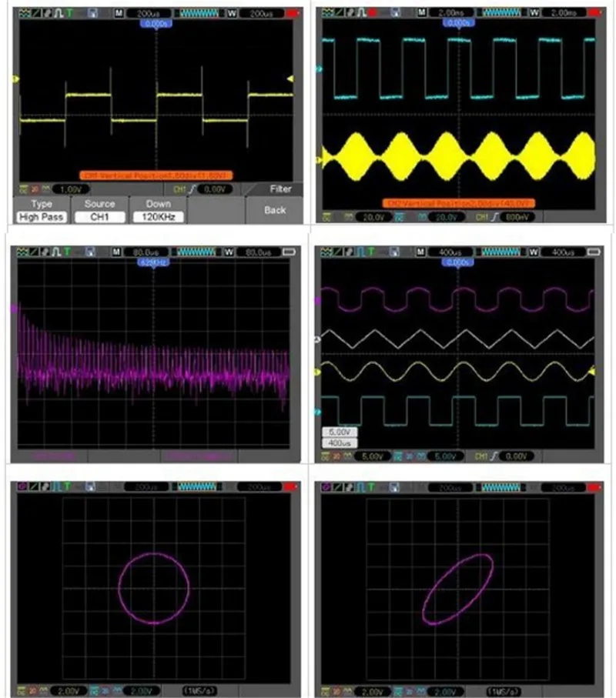Click the CH1 20.0V readout on modulation screen

click(x=373, y=217)
